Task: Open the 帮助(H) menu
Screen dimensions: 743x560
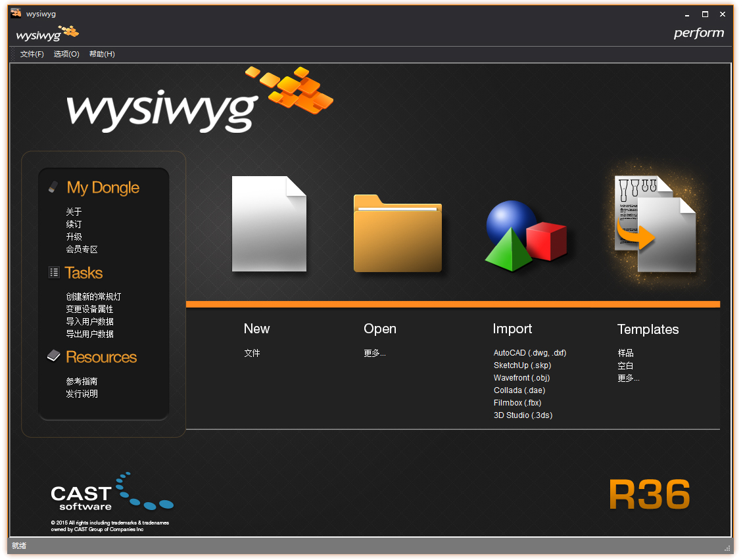Action: (101, 54)
